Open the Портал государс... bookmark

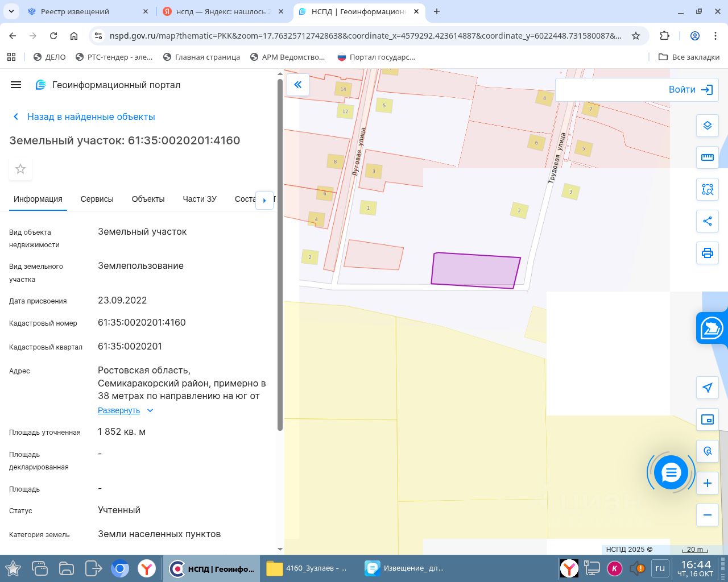tap(376, 57)
